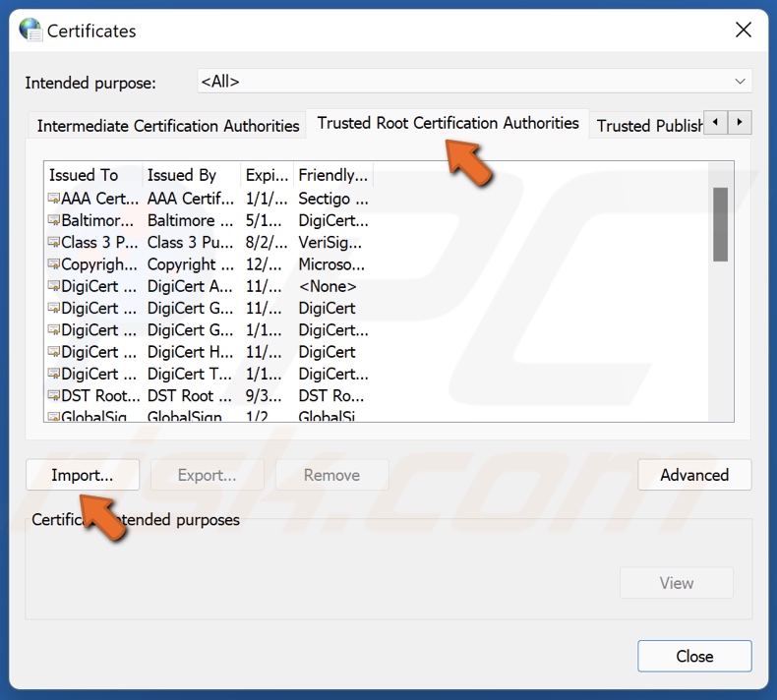Viewport: 777px width, 700px height.
Task: Select the <None> friendly name cell
Action: 328,286
